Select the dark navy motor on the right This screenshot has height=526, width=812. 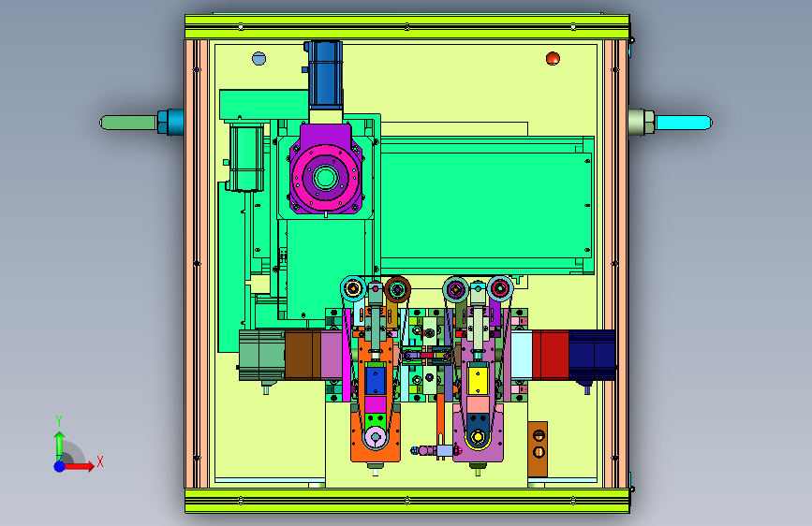[x=592, y=355]
